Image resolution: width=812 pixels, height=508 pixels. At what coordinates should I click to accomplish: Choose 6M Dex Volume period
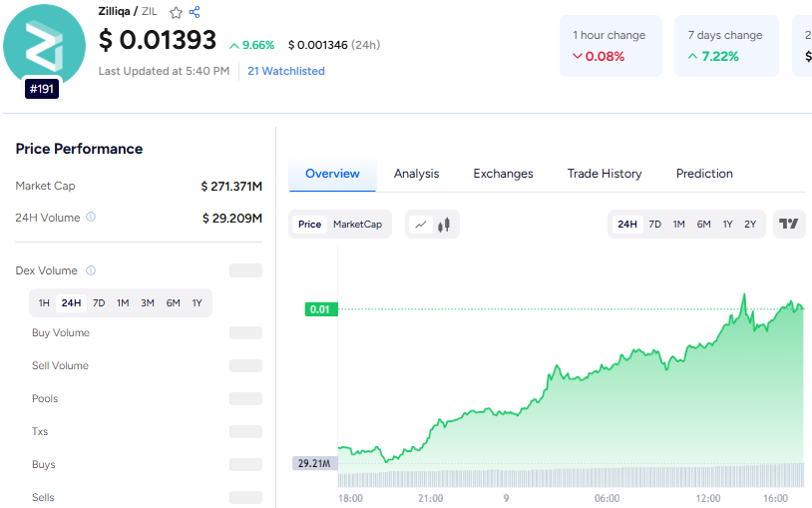pos(173,302)
